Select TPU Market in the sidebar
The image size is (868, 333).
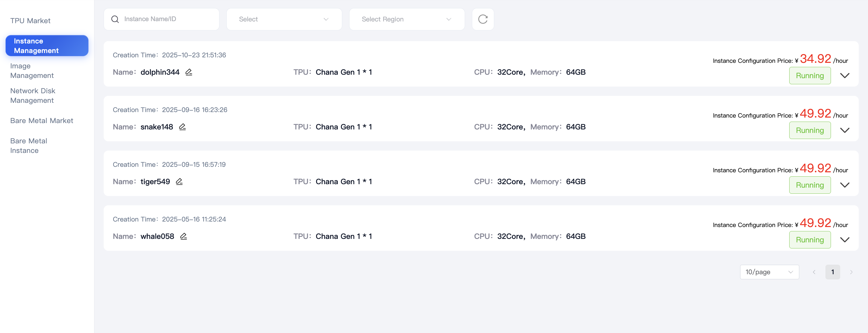pyautogui.click(x=30, y=21)
